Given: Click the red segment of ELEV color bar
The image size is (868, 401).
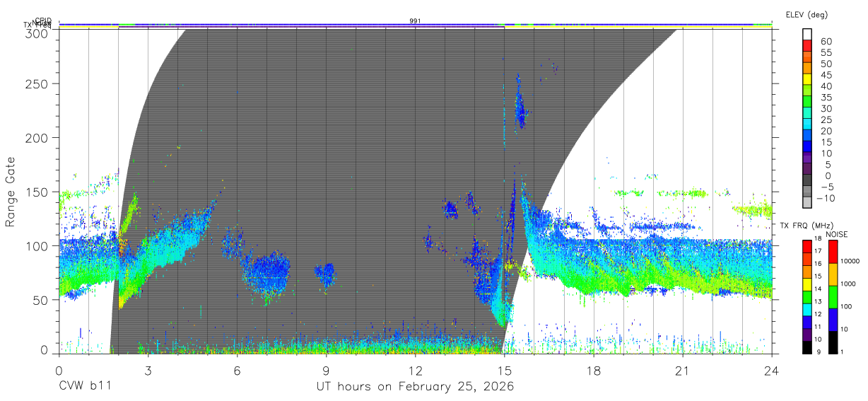Looking at the screenshot, I should click(807, 45).
